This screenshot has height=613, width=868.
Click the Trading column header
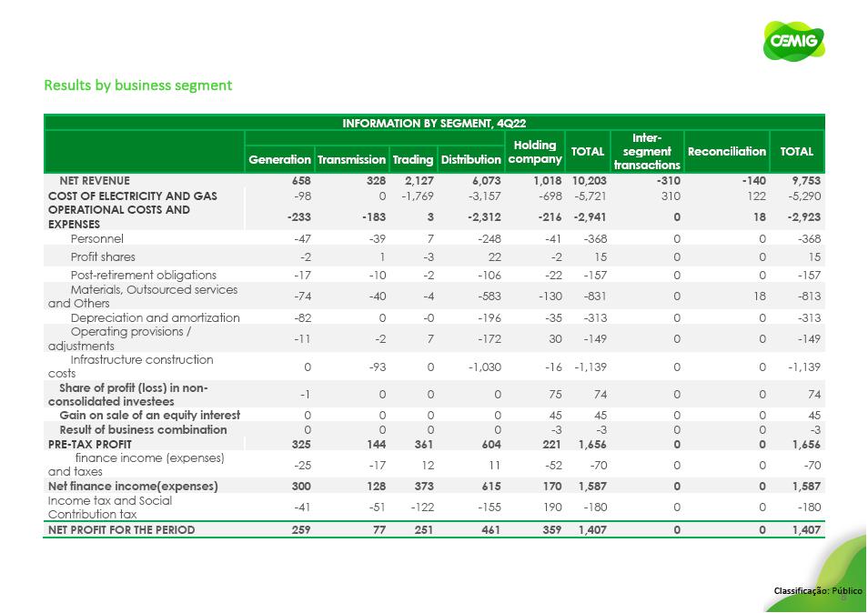coord(413,159)
